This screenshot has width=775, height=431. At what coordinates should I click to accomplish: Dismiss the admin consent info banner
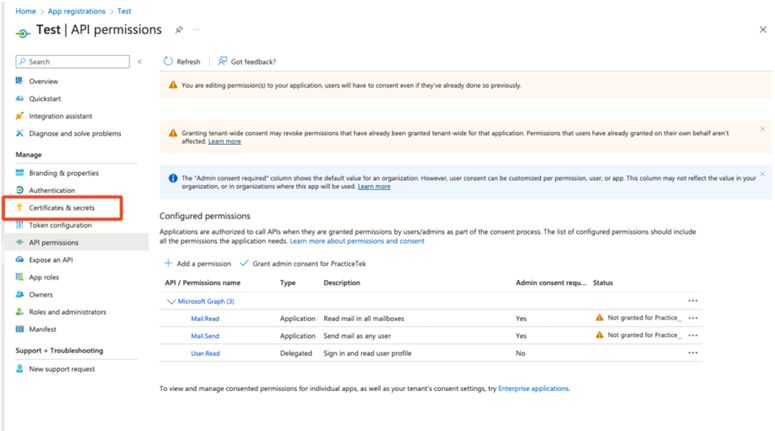pos(762,173)
